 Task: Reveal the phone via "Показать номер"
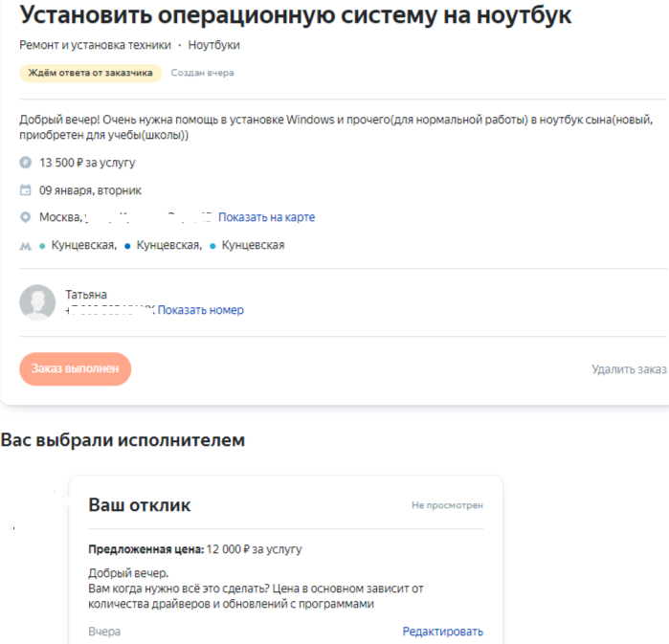(200, 310)
